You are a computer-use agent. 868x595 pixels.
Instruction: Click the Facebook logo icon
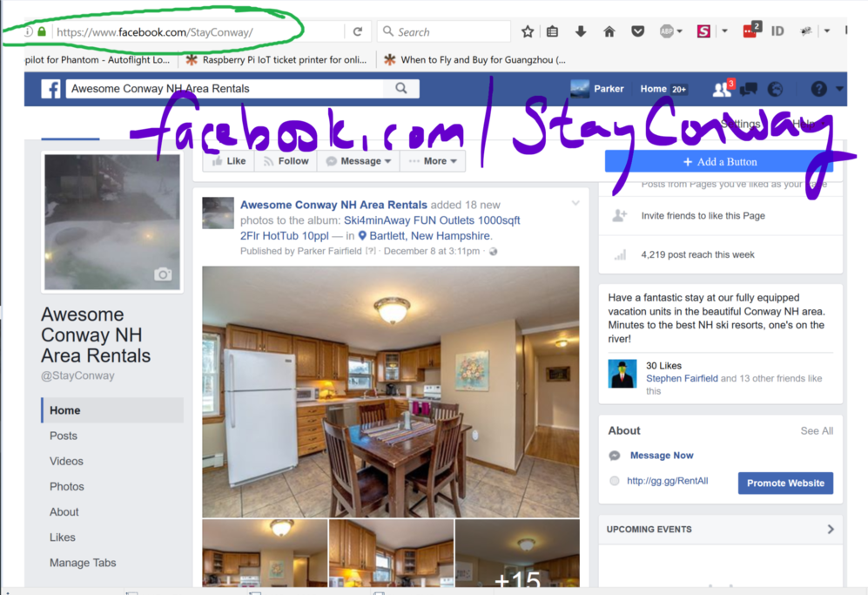(x=50, y=89)
